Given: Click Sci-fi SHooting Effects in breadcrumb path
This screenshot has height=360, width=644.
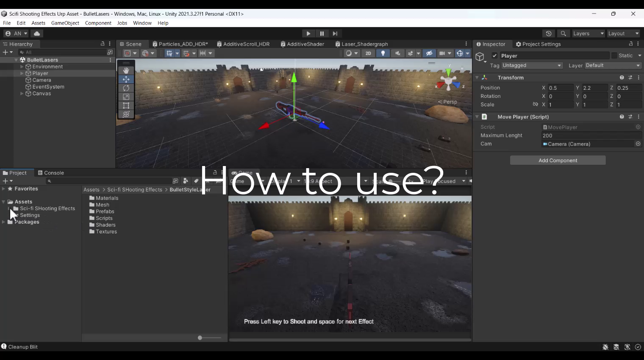Looking at the screenshot, I should point(135,190).
